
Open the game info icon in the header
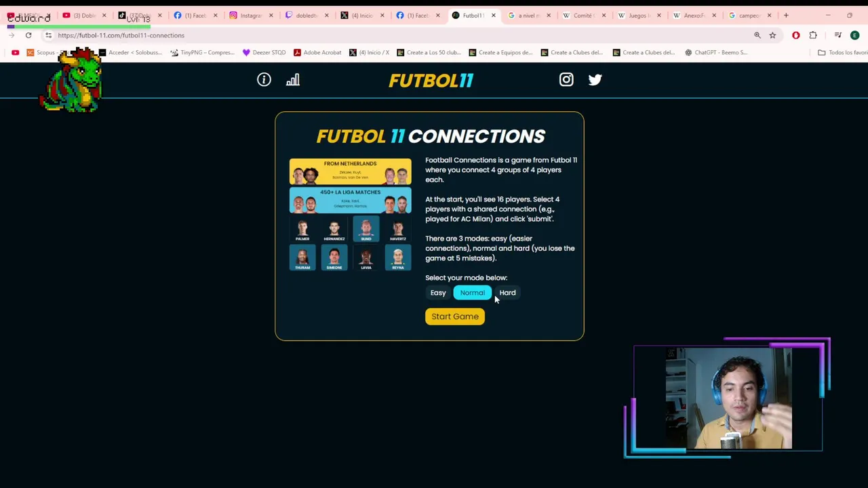pyautogui.click(x=264, y=80)
